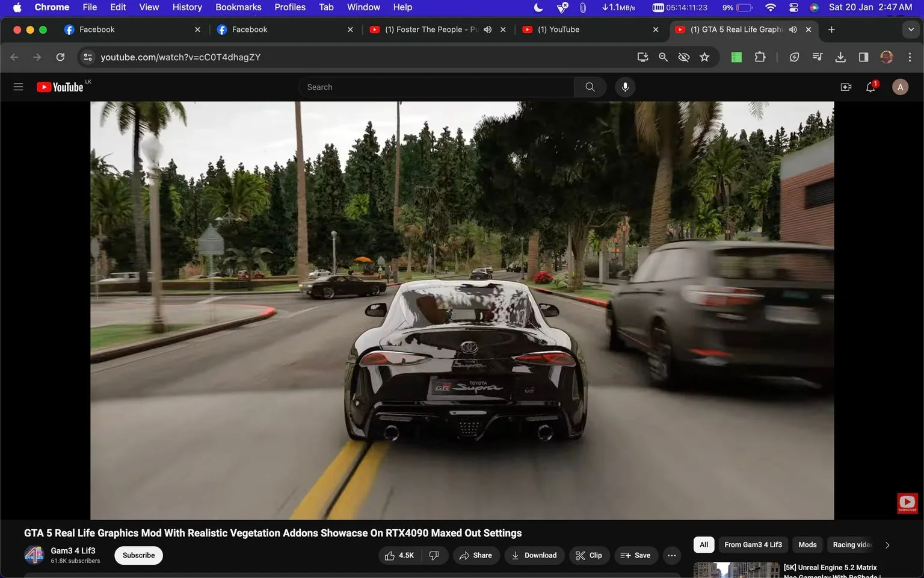Open YouTube notifications bell
924x578 pixels.
(x=870, y=87)
